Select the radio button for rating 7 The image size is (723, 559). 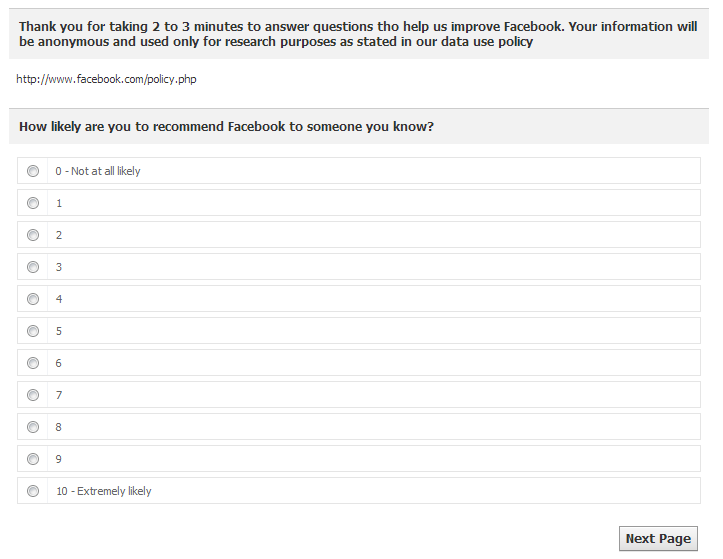(x=33, y=395)
